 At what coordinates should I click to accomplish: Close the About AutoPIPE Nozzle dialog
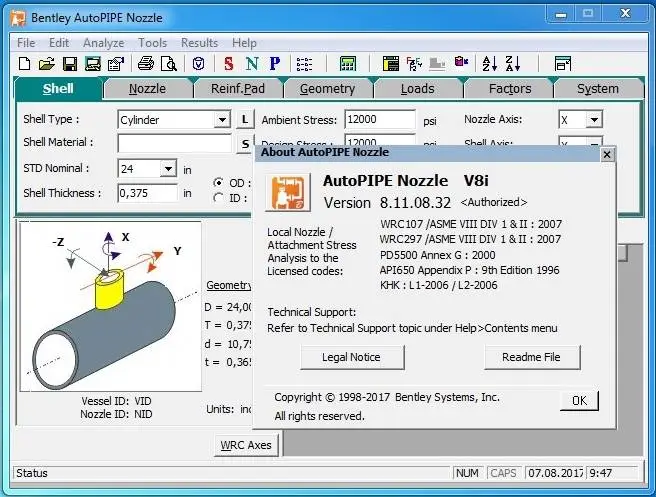(x=607, y=155)
